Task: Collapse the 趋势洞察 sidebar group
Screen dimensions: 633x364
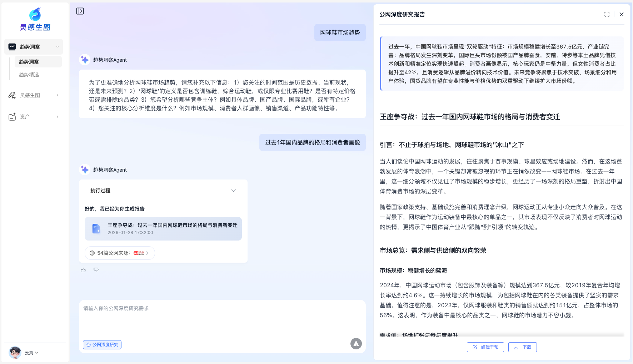Action: click(x=58, y=47)
